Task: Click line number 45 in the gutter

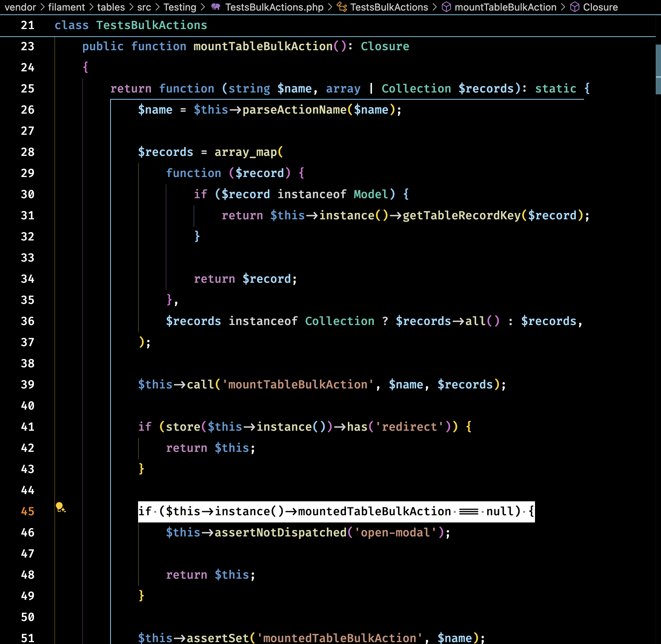Action: [x=28, y=512]
